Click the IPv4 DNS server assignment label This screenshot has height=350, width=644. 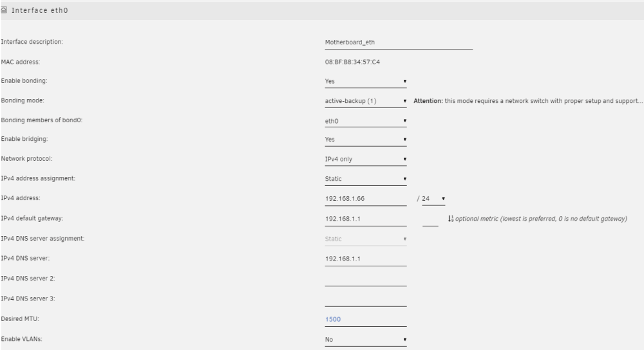click(x=43, y=239)
